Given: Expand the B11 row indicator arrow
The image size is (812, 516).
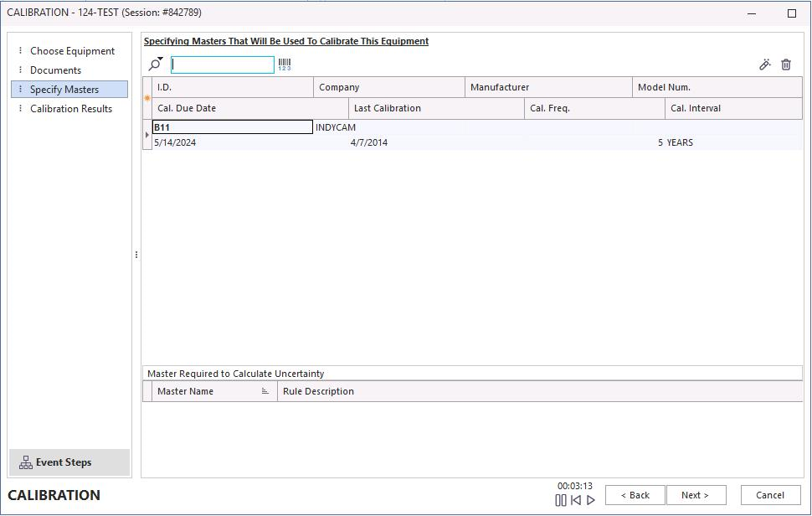Looking at the screenshot, I should pos(147,135).
